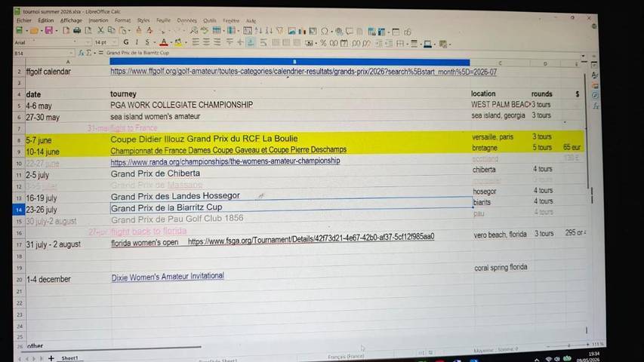The image size is (644, 362).
Task: Toggle the highlighted Align bottom button
Action: click(251, 43)
